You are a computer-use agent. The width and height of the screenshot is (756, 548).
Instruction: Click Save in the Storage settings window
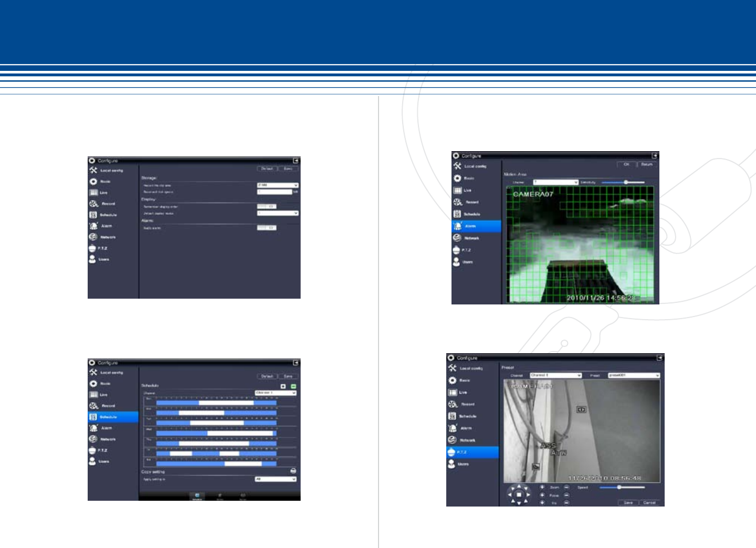[288, 168]
